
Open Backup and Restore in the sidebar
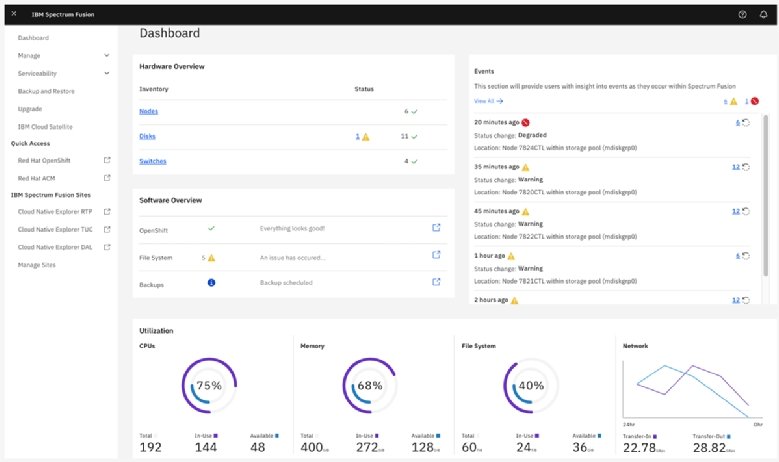pyautogui.click(x=46, y=91)
